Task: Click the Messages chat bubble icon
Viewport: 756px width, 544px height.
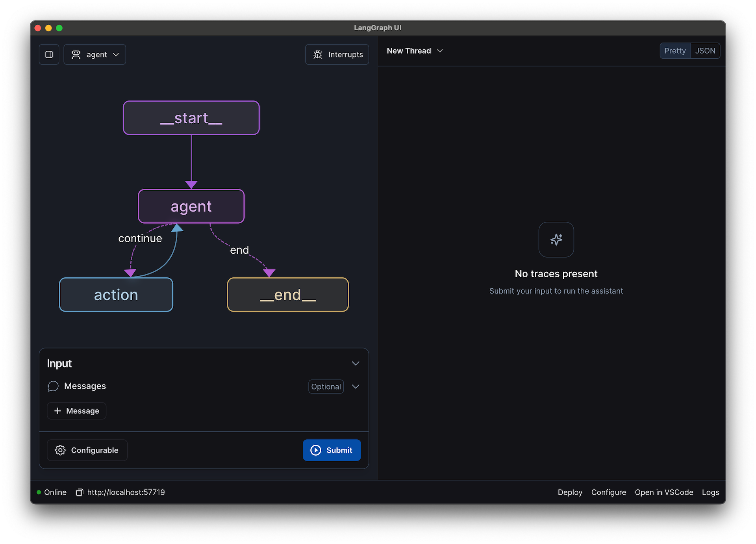Action: pyautogui.click(x=54, y=386)
